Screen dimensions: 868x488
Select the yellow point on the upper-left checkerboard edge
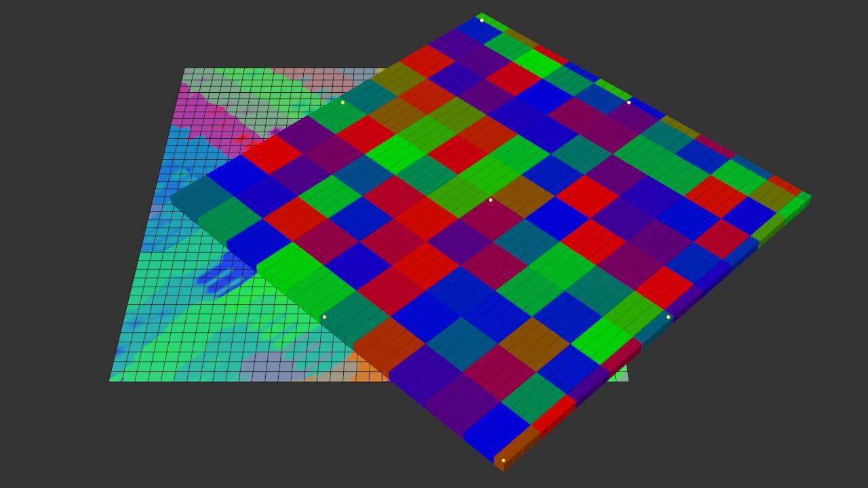(x=342, y=102)
